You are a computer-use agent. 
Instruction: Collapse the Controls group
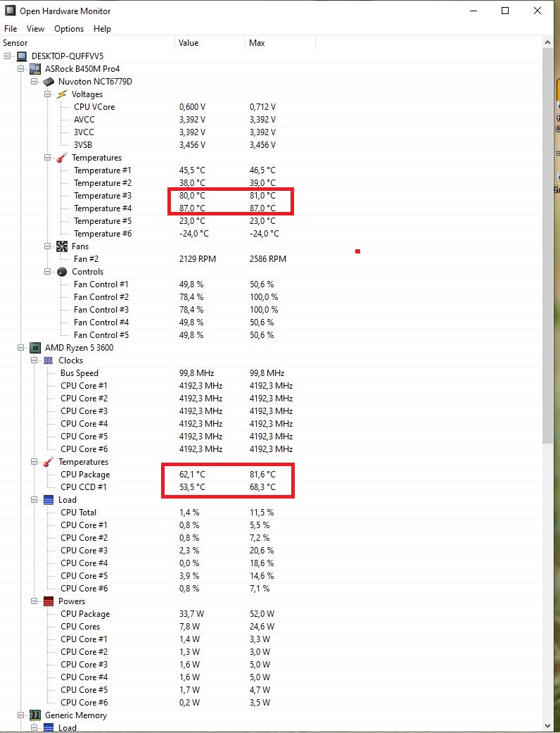48,272
